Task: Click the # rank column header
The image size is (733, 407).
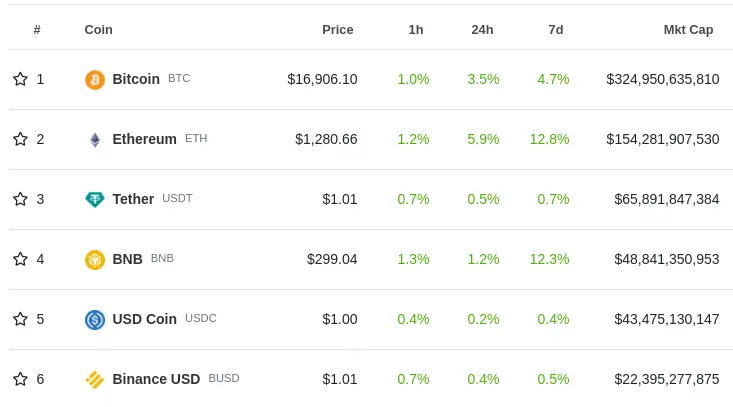Action: [37, 29]
